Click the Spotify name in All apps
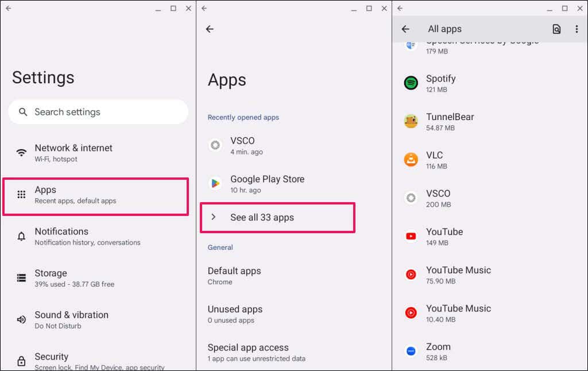Viewport: 588px width, 371px height. click(440, 79)
